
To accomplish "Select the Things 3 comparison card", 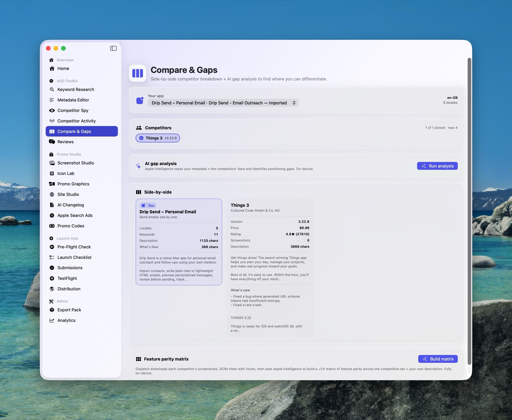I will (270, 267).
